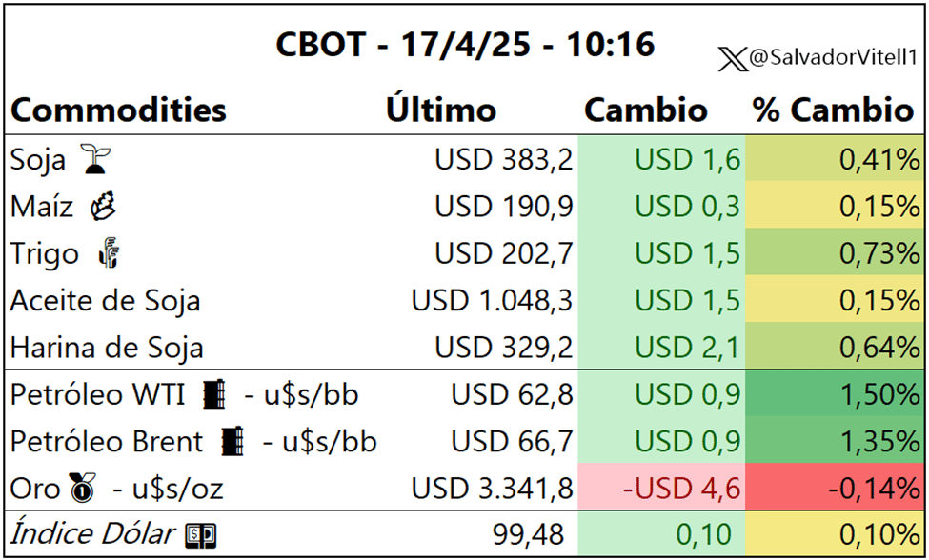Click the Harina de Soja row label

click(107, 348)
